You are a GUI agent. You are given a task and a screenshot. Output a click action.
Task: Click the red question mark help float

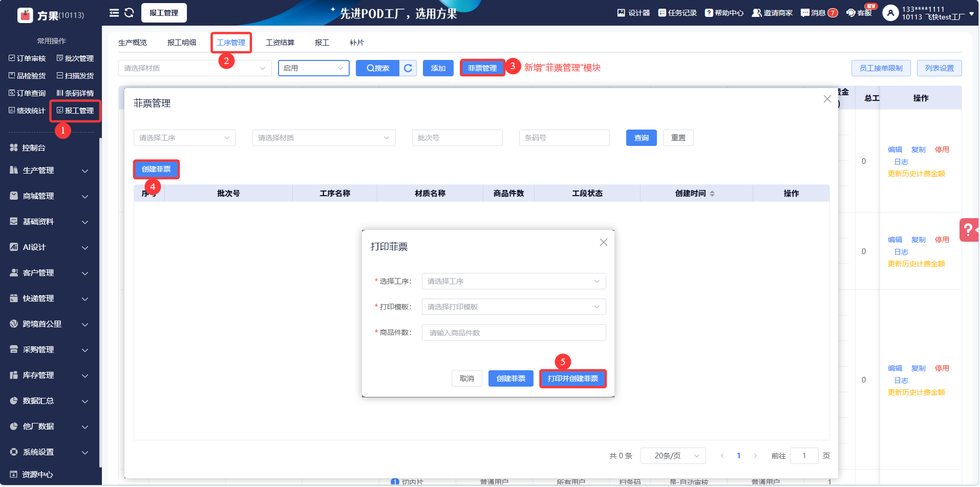coord(968,230)
